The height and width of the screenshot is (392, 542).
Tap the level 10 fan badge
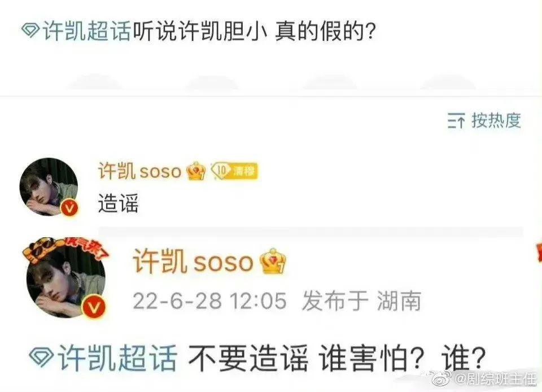pos(234,171)
